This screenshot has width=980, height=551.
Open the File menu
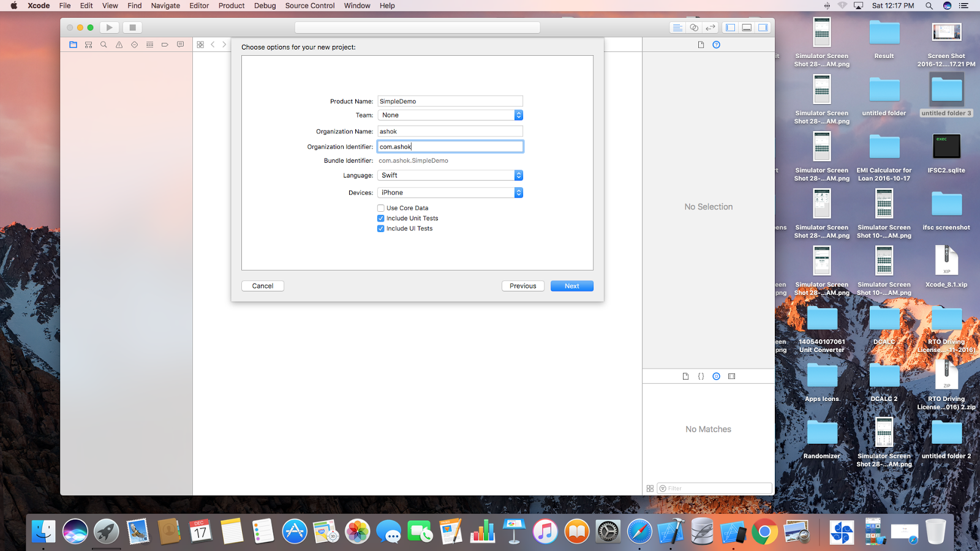click(x=65, y=6)
